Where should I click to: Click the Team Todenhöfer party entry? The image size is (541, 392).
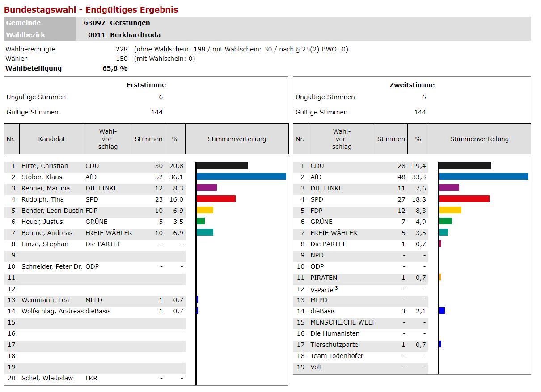pyautogui.click(x=337, y=356)
